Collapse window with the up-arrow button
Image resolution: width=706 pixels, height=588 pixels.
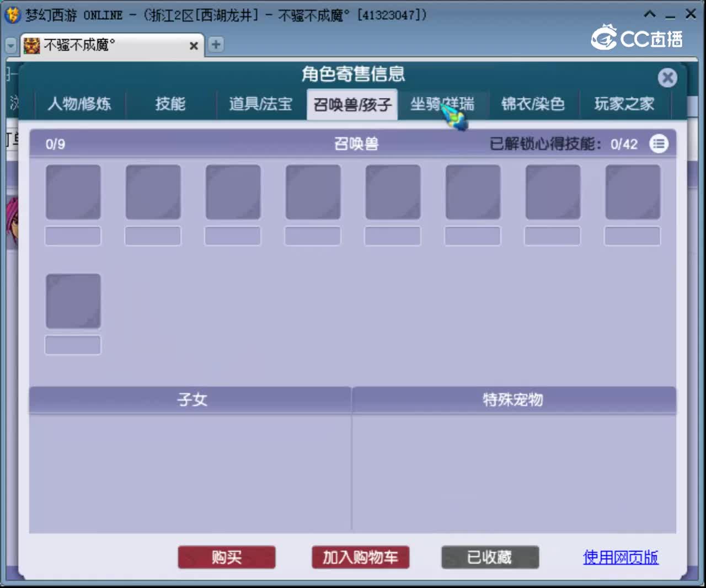click(650, 14)
